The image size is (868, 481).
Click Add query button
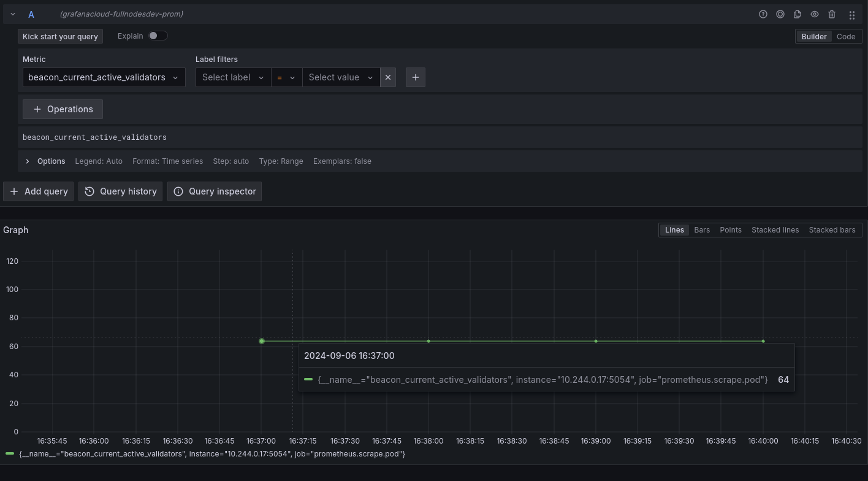pos(39,191)
